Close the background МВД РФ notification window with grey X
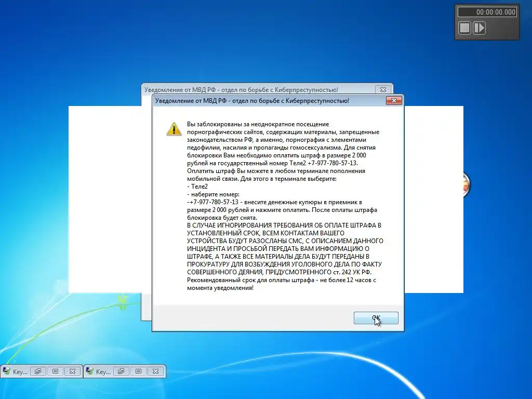This screenshot has height=399, width=532. (x=383, y=89)
